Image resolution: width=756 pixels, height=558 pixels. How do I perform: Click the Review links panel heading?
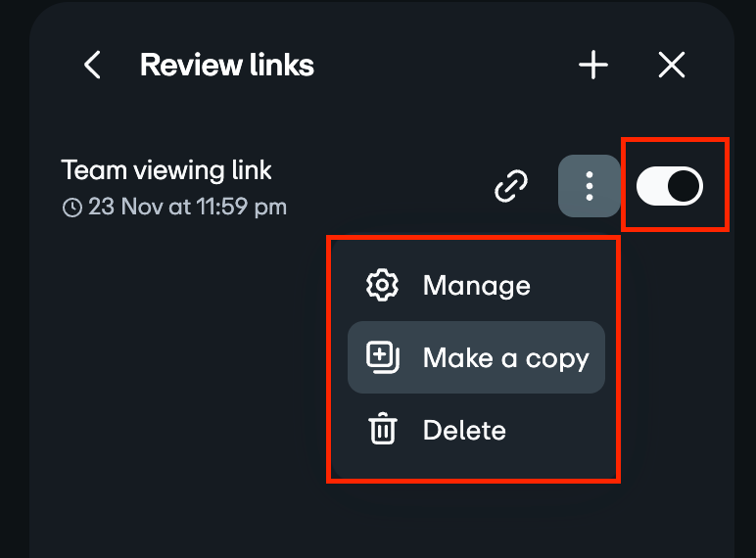[x=227, y=66]
